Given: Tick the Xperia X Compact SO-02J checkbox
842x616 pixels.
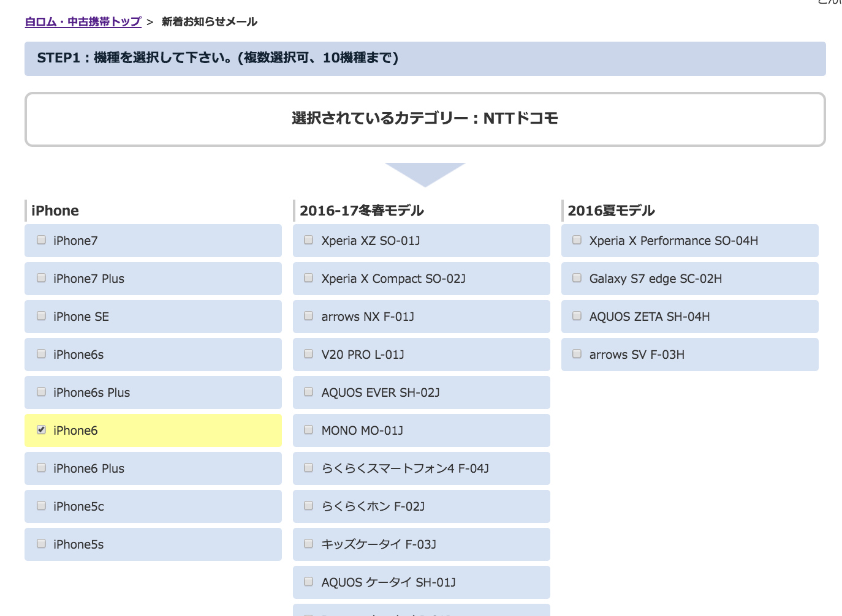Looking at the screenshot, I should (309, 278).
